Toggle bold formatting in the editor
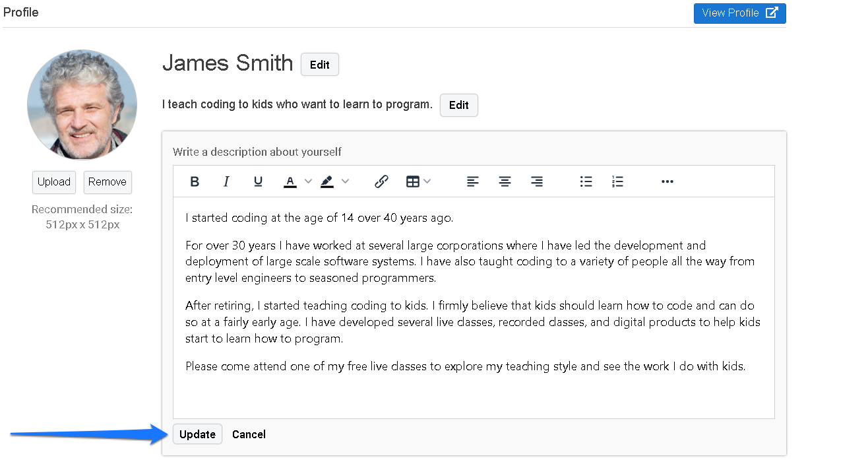The width and height of the screenshot is (868, 460). [x=195, y=181]
